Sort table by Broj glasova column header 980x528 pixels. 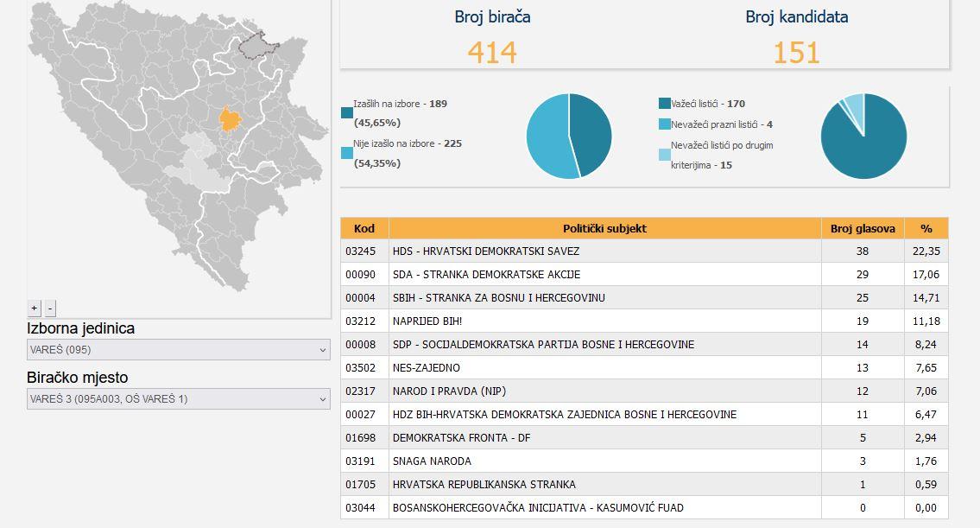(x=863, y=228)
